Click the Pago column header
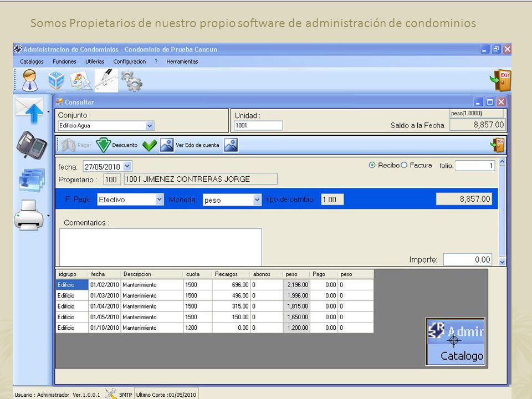 point(323,274)
